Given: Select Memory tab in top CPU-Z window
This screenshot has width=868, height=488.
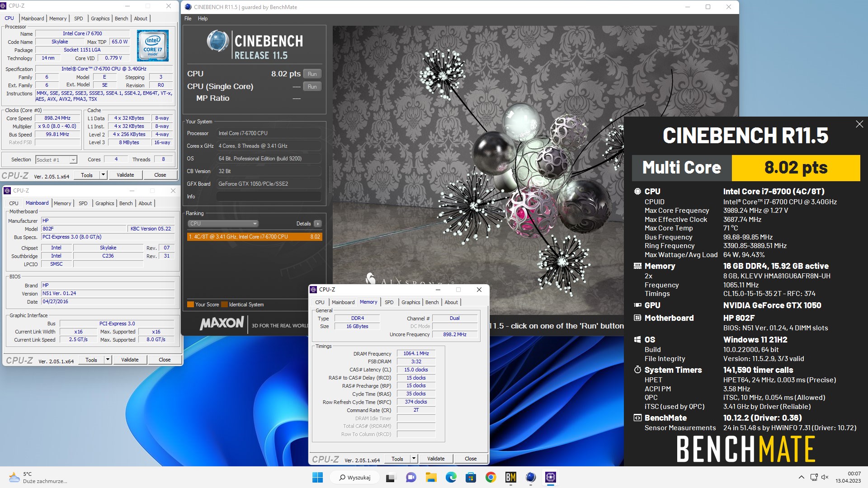Looking at the screenshot, I should tap(58, 19).
